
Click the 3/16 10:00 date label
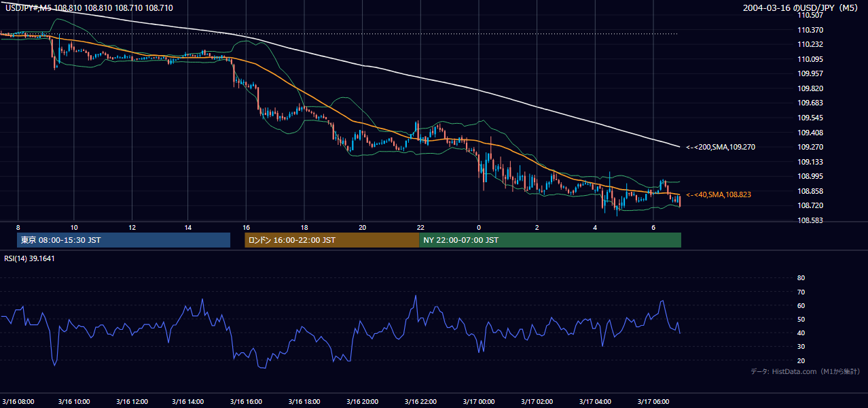pos(75,401)
